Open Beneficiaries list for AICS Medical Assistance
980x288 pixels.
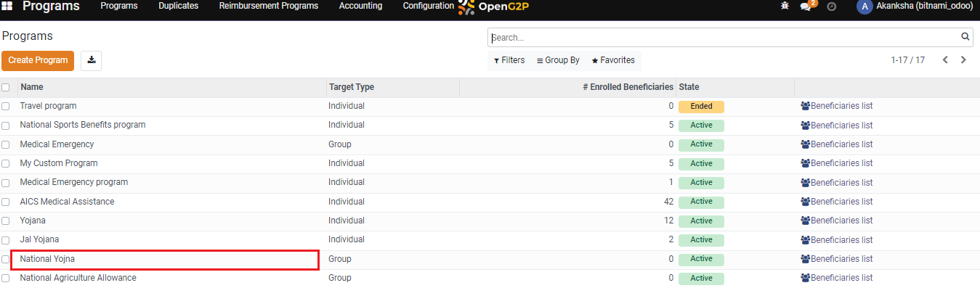pos(836,202)
